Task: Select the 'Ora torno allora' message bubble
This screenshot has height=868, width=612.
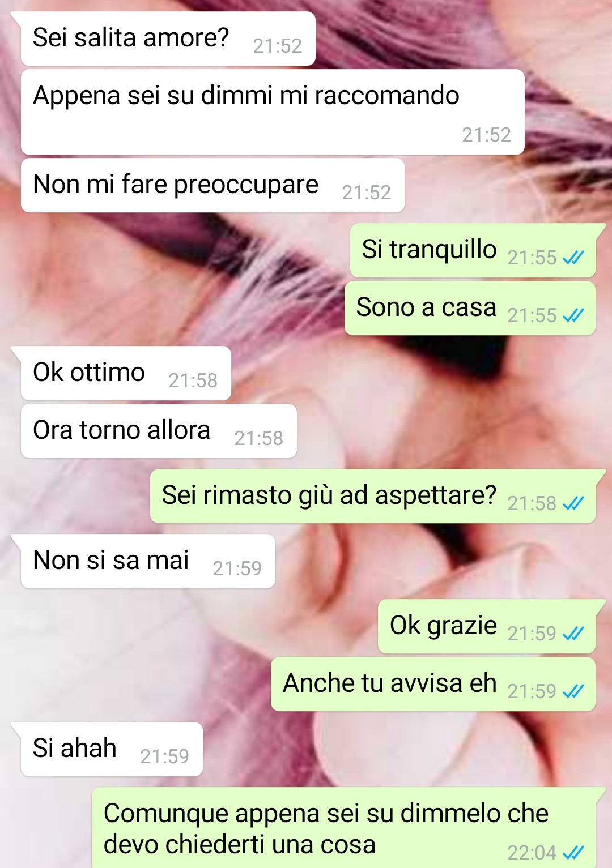Action: point(159,431)
